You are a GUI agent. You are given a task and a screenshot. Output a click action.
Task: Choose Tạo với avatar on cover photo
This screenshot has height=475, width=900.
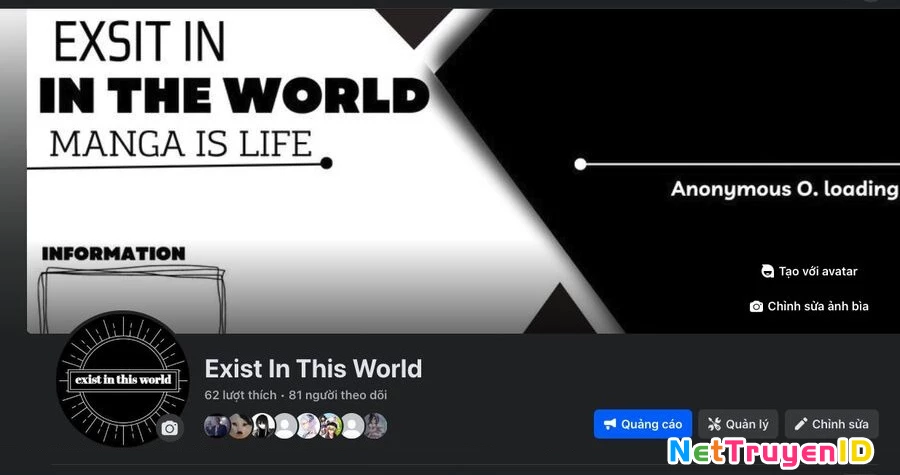tap(809, 271)
